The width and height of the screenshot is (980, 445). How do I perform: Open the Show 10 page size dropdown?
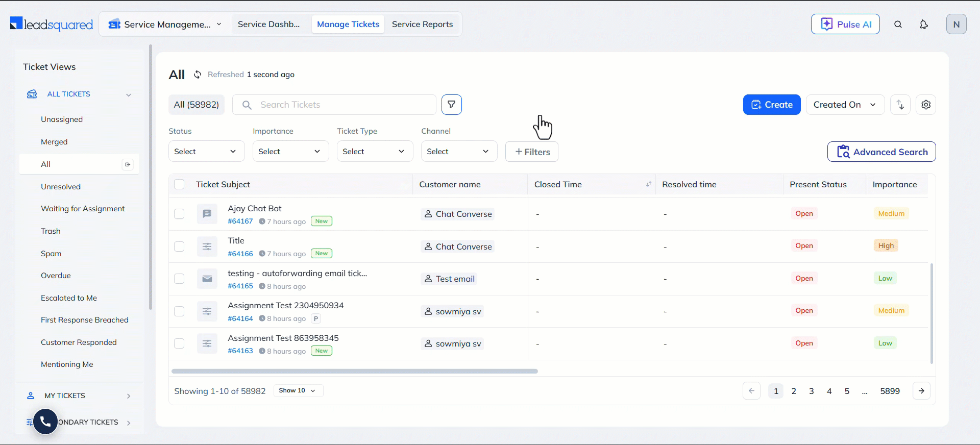[298, 390]
